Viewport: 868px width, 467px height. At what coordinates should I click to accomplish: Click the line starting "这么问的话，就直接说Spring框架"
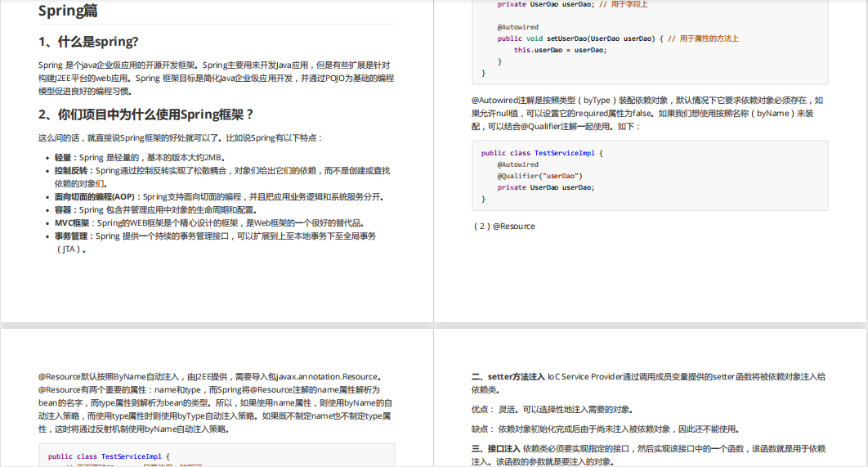pyautogui.click(x=181, y=138)
